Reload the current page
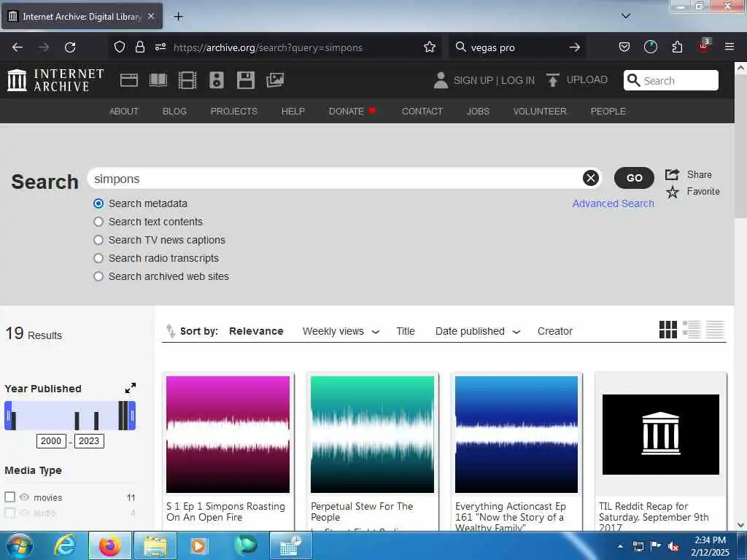Screen dimensions: 747x560 point(70,47)
